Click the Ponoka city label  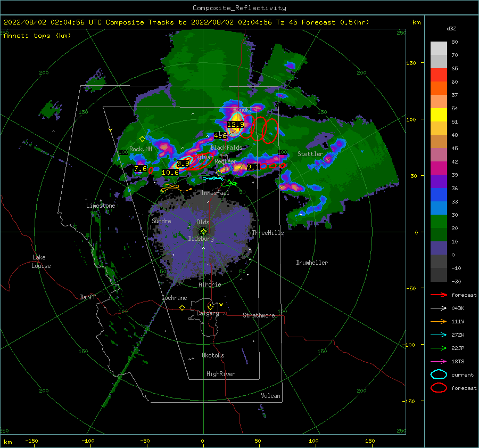(x=243, y=110)
